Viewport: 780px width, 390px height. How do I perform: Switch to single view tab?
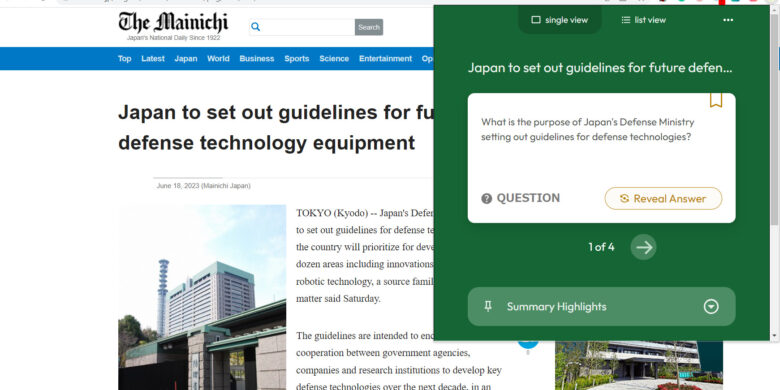coord(560,20)
